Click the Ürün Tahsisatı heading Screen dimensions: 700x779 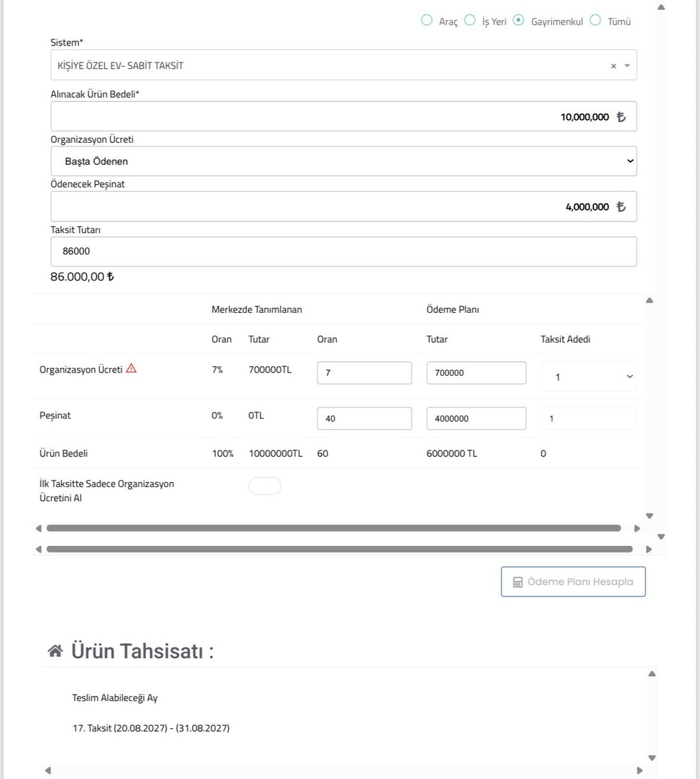click(143, 651)
